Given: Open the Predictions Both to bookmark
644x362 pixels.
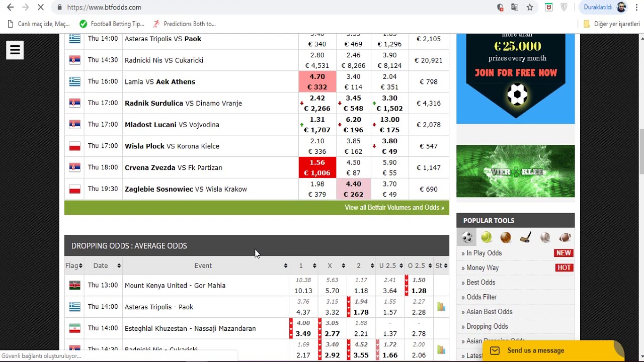Looking at the screenshot, I should click(x=185, y=24).
